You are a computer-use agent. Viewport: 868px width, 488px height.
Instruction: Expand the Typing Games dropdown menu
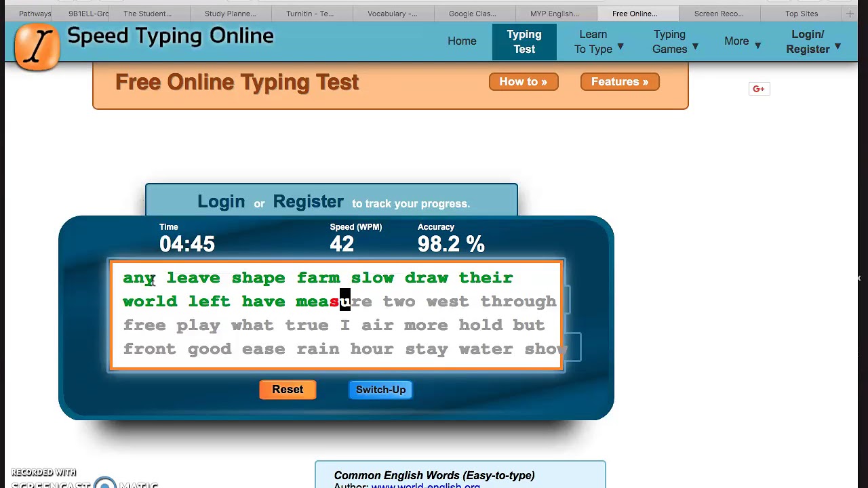pos(675,41)
